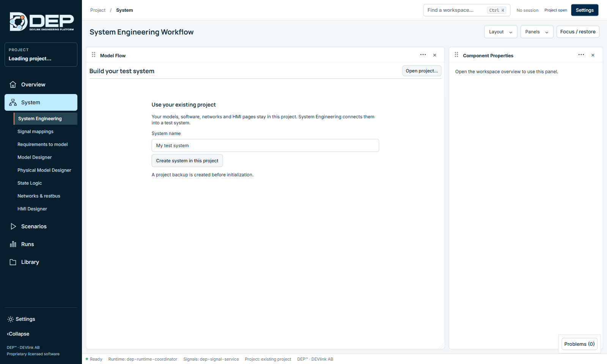Click the Signals: dep-signal-service status
This screenshot has height=364, width=607.
pyautogui.click(x=211, y=359)
